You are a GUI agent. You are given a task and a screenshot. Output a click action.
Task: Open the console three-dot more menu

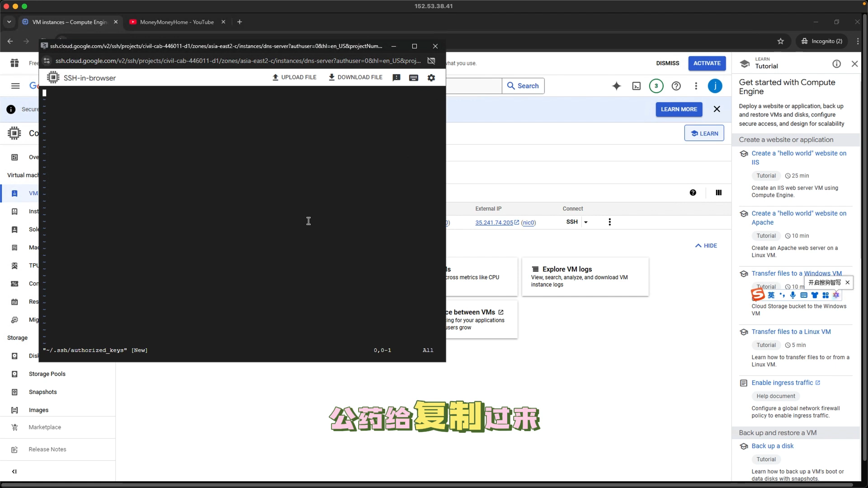pyautogui.click(x=696, y=86)
